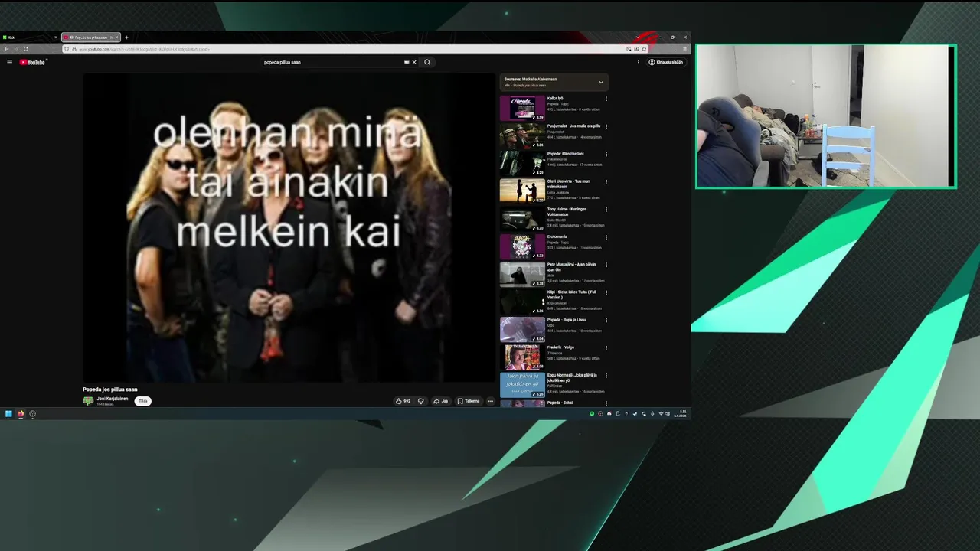Play Puujumalat - Jos mulla ois pillu thumbnail
This screenshot has width=980, height=551.
point(522,135)
